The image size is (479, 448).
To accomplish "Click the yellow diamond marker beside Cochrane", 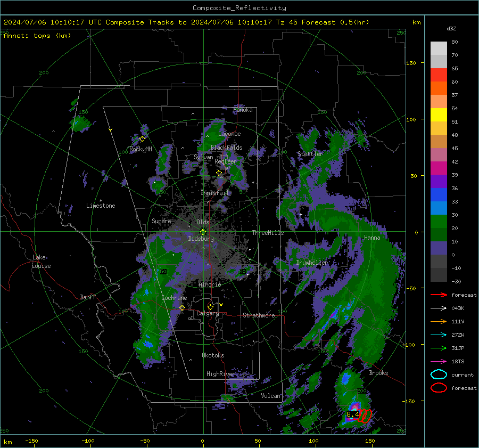I will [182, 308].
